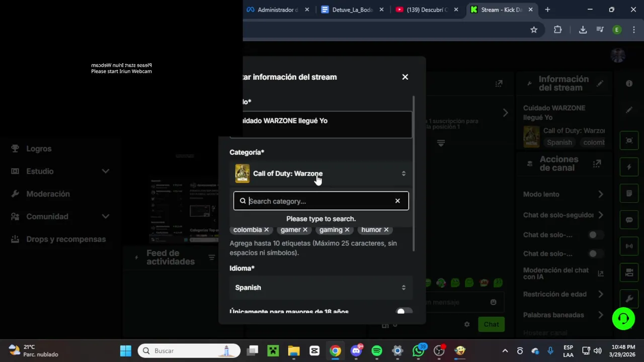Show hidden system tray icons

point(505,351)
